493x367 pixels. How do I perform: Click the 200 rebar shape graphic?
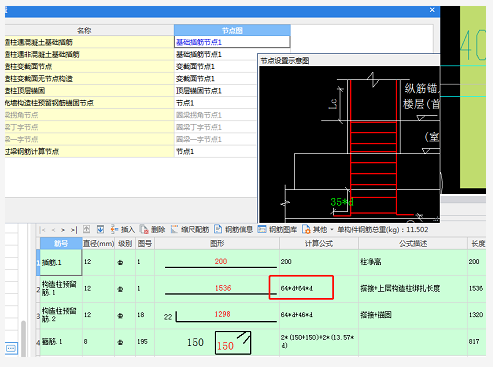221,263
